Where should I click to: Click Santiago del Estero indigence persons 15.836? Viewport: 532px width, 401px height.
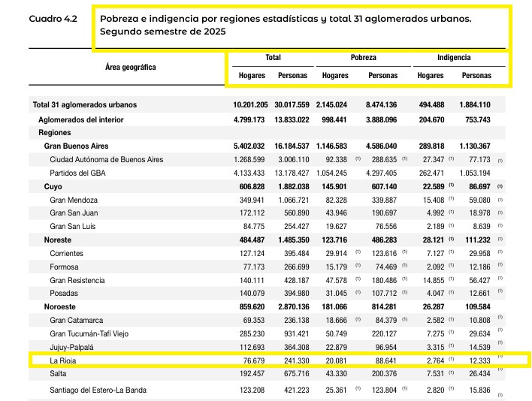tap(479, 390)
